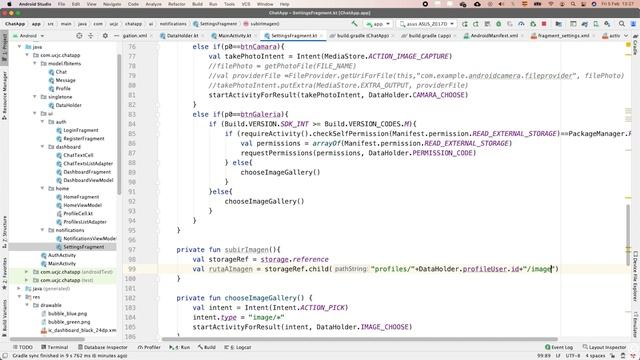Open the Resource Manager side tab
The height and width of the screenshot is (360, 640).
click(4, 96)
